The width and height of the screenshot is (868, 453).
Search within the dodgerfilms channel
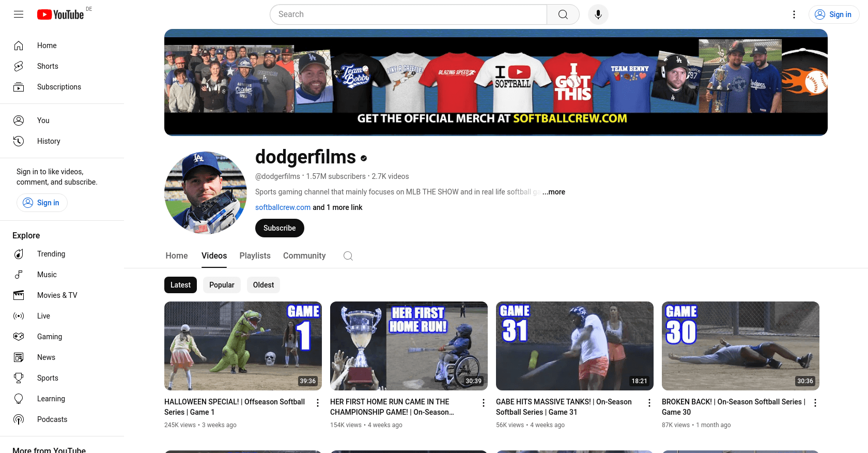pos(348,256)
